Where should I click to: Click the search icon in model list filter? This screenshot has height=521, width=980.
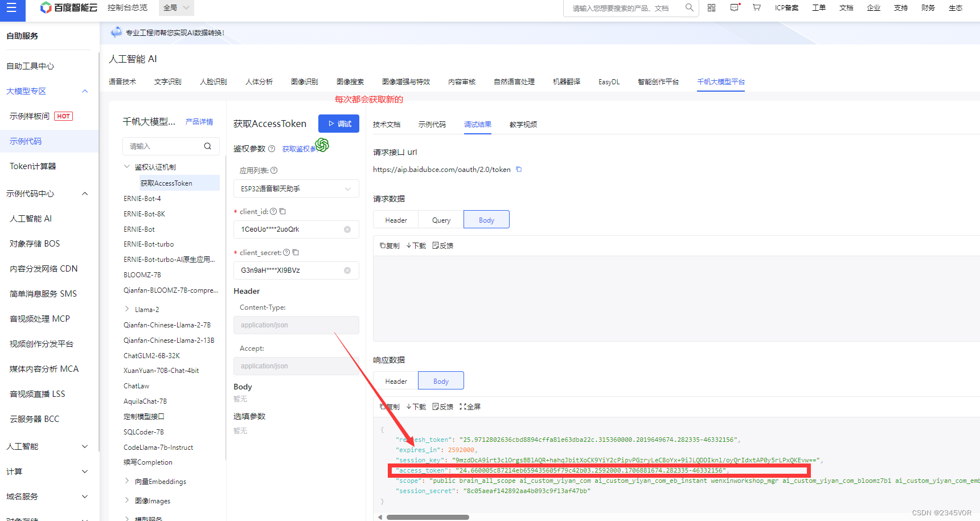[208, 146]
